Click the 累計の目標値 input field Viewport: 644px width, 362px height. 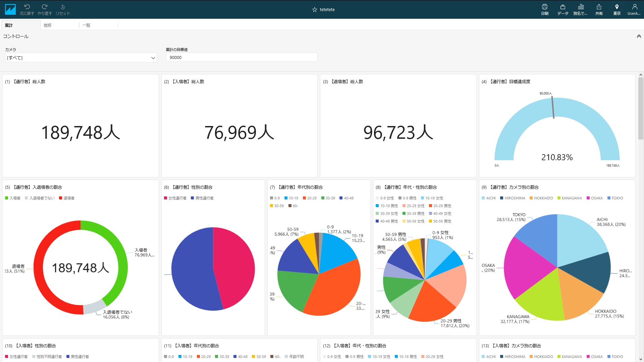(241, 57)
